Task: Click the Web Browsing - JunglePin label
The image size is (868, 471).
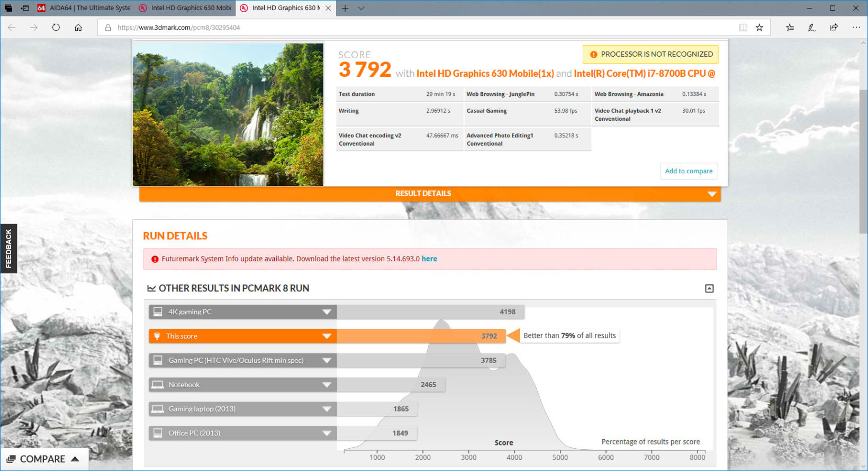Action: pos(500,94)
